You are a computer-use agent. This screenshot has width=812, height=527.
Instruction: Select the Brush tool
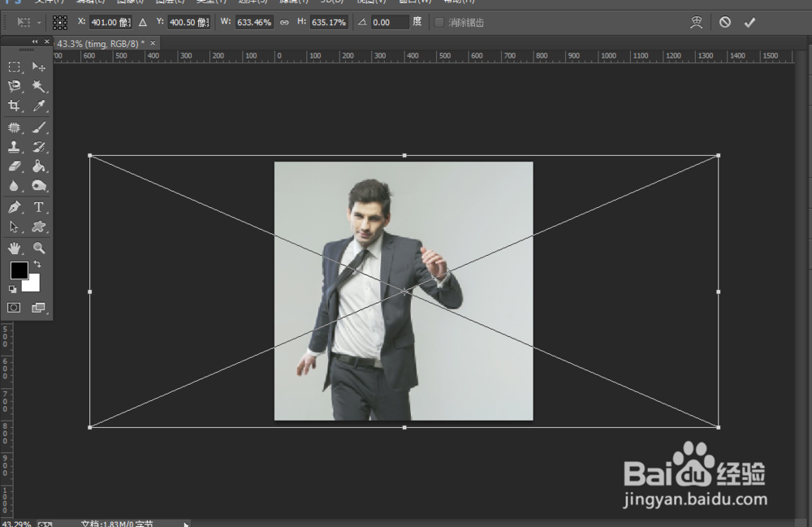coord(38,127)
